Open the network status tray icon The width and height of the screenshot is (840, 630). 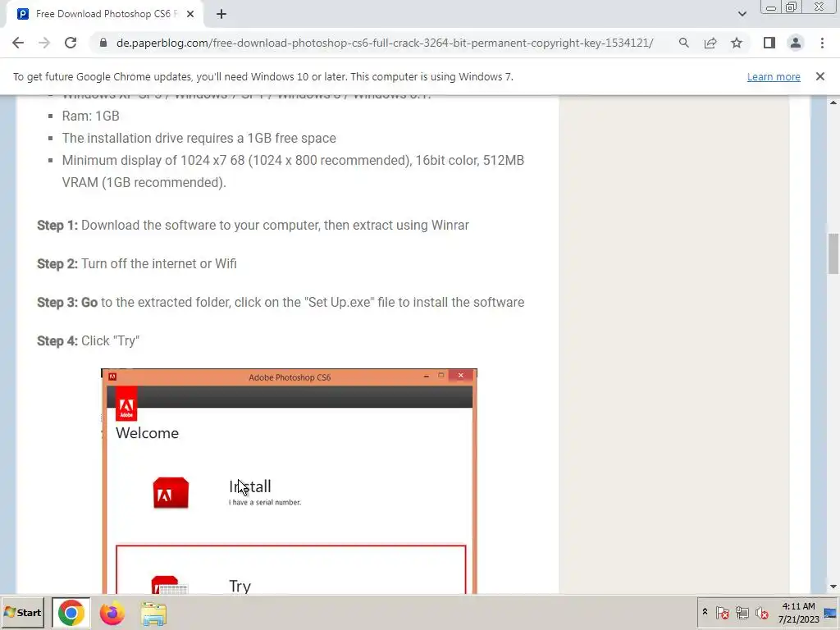(742, 613)
